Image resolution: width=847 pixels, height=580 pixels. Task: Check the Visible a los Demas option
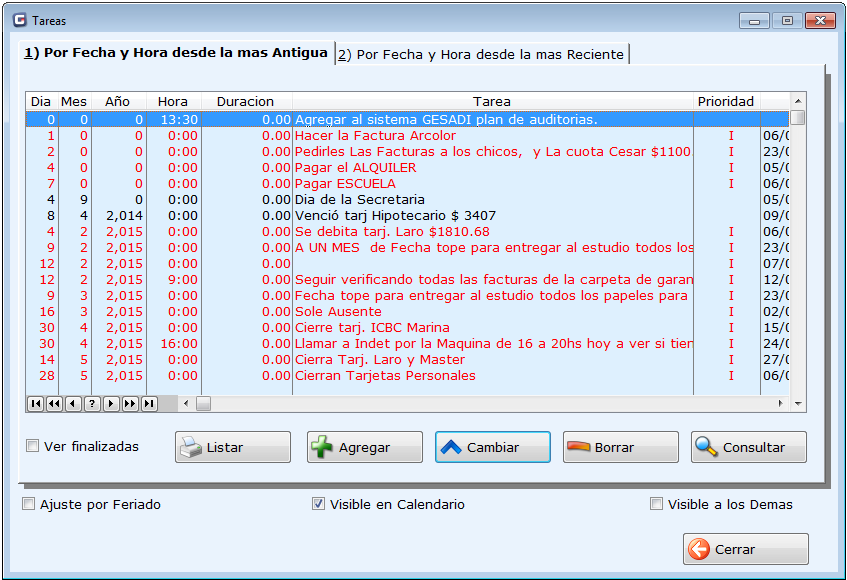pos(657,504)
